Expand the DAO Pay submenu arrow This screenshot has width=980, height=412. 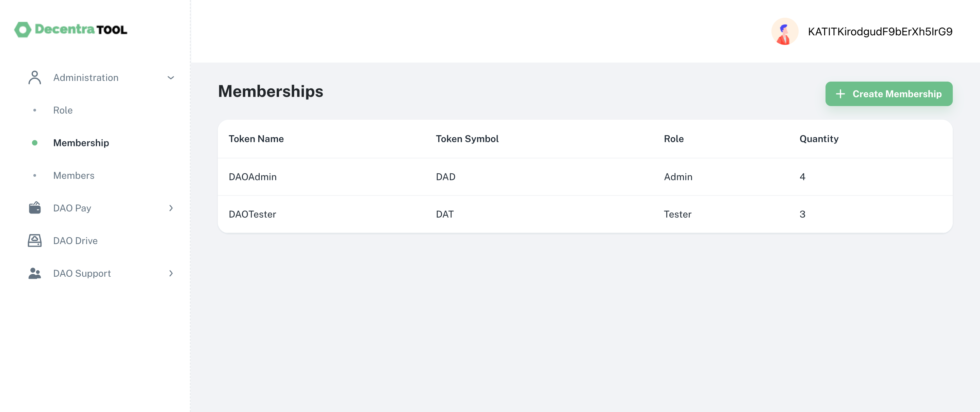tap(171, 208)
